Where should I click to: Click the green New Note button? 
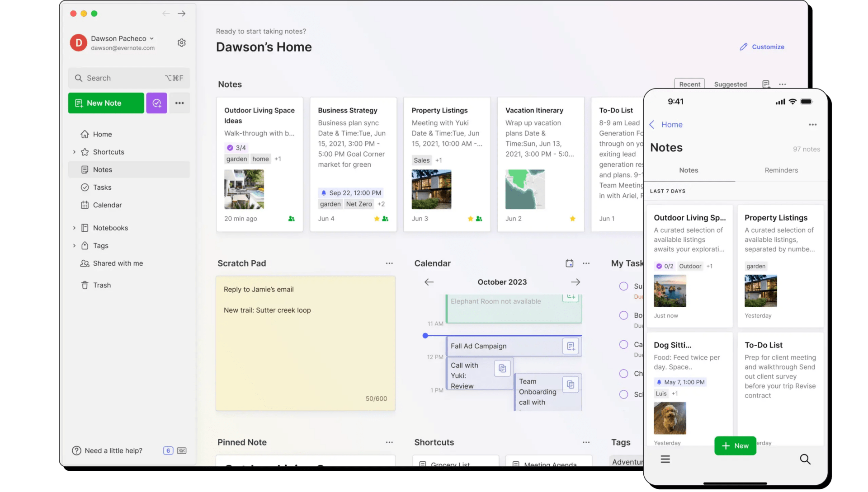(106, 103)
